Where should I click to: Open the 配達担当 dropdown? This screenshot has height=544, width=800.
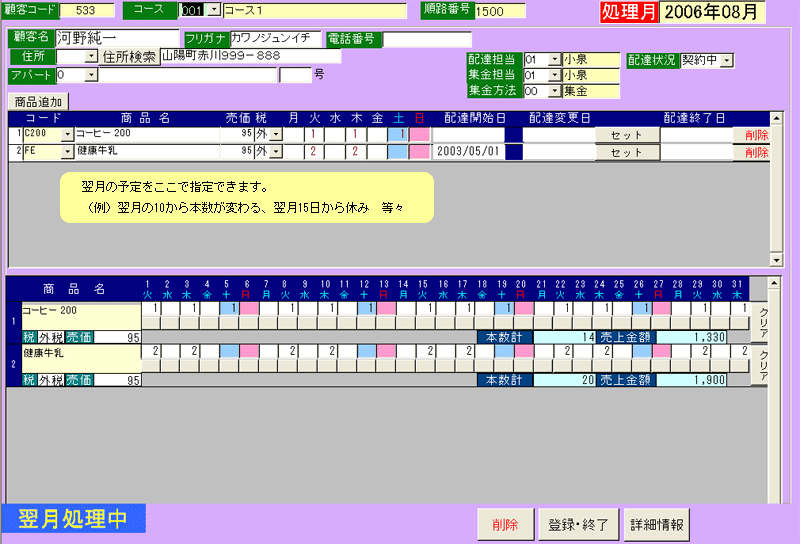point(554,60)
